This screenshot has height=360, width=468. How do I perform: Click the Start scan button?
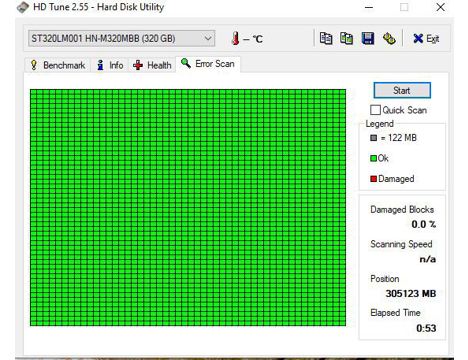click(x=402, y=90)
